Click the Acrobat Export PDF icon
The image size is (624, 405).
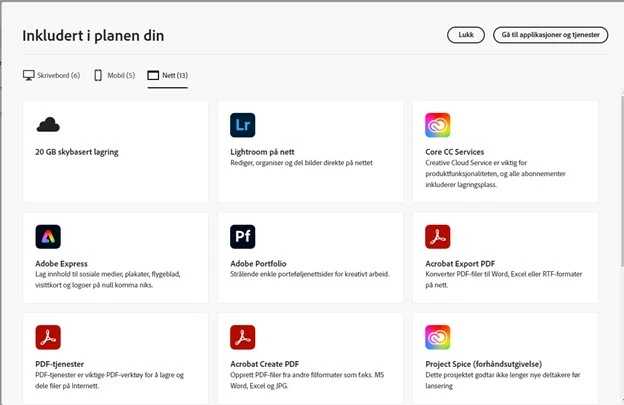(437, 237)
